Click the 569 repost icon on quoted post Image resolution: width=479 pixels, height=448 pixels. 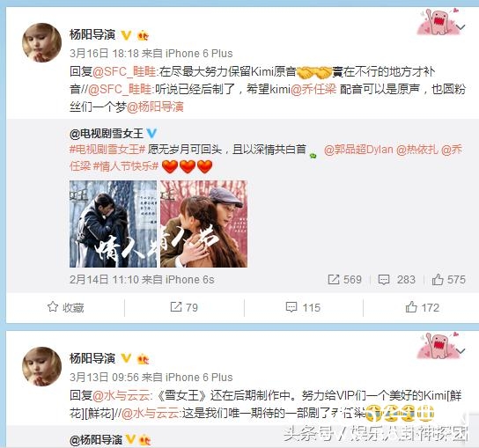point(334,279)
